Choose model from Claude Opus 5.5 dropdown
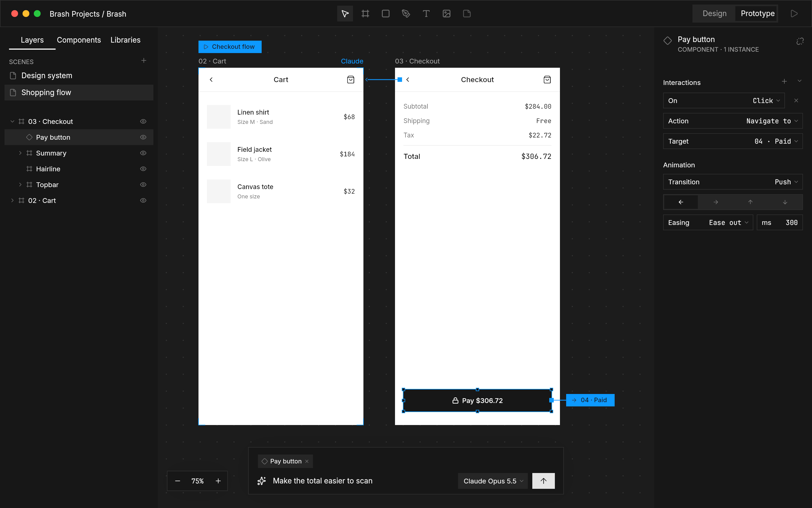Image resolution: width=812 pixels, height=508 pixels. [493, 481]
